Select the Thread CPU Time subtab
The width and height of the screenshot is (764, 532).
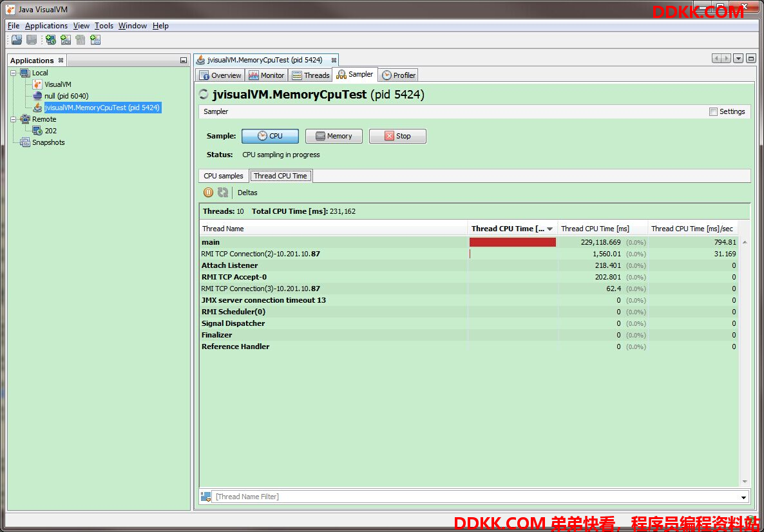(281, 176)
